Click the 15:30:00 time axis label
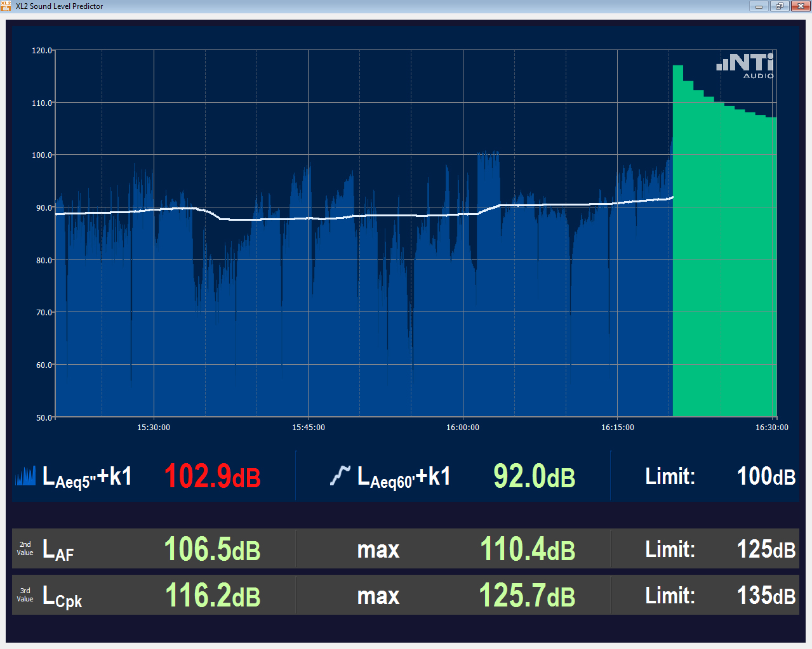The image size is (812, 649). tap(154, 428)
